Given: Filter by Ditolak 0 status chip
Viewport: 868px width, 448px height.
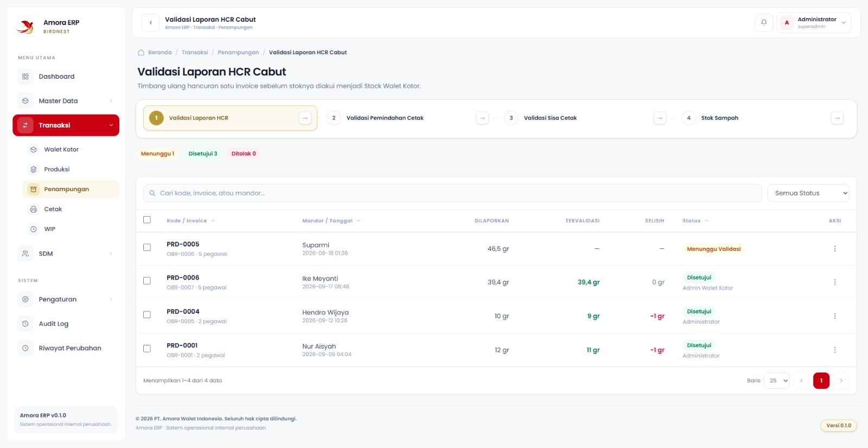Looking at the screenshot, I should point(244,154).
